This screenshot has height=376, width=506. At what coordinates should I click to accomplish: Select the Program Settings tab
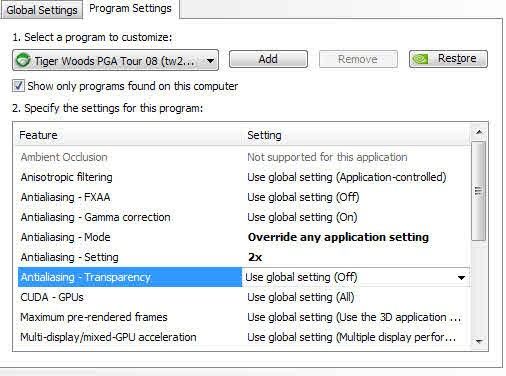130,9
